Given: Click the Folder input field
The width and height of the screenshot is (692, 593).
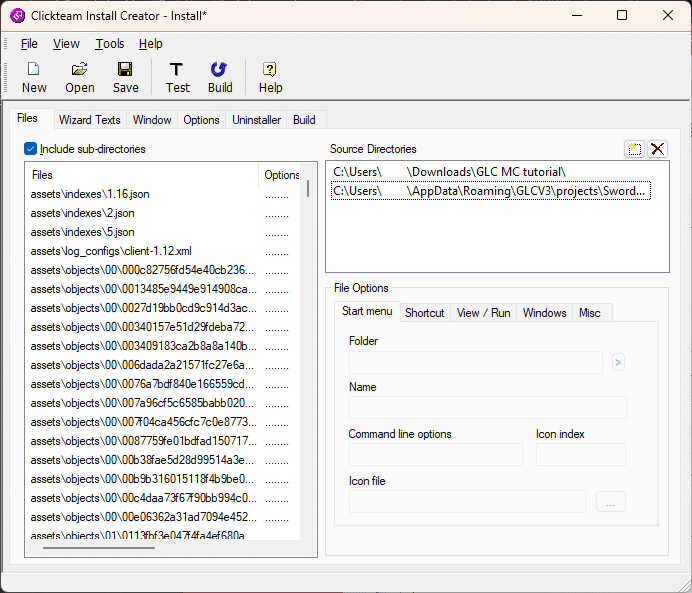Looking at the screenshot, I should click(475, 363).
